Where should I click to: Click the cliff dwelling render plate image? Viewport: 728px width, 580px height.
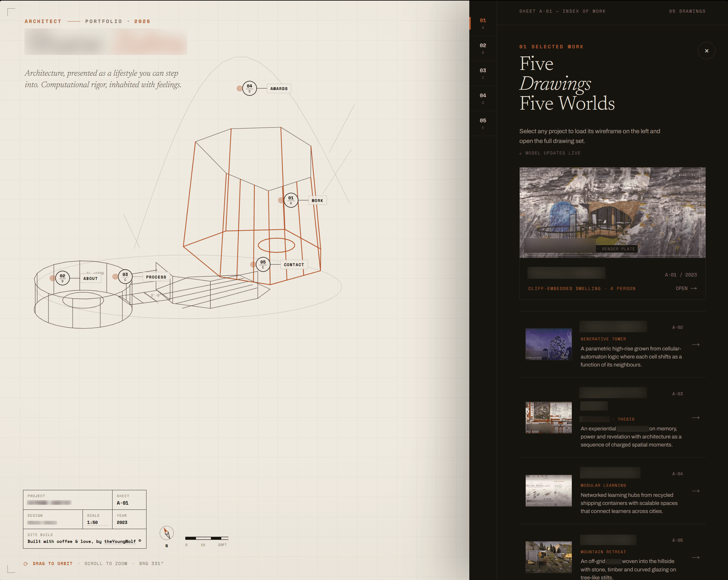tap(612, 212)
